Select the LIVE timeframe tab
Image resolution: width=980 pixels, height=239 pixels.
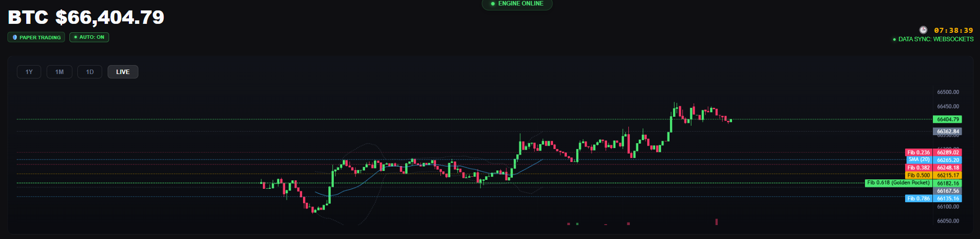pyautogui.click(x=123, y=72)
